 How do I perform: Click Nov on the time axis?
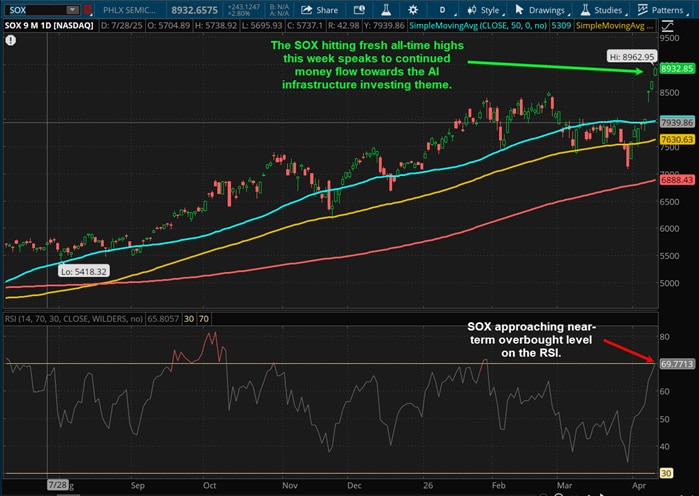click(290, 485)
